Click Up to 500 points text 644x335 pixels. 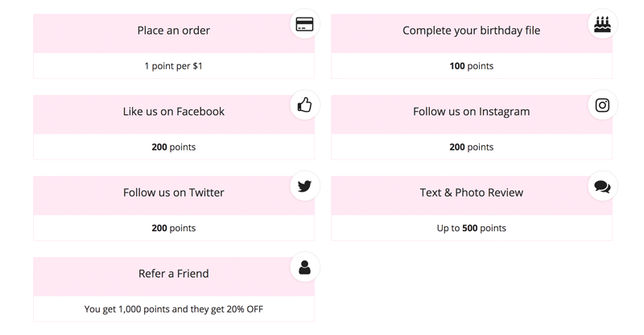(x=472, y=228)
